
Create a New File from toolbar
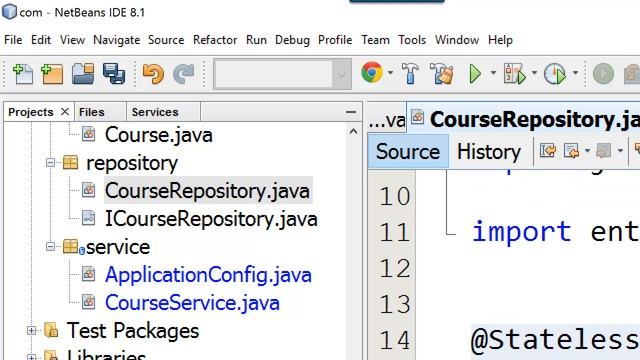click(23, 74)
